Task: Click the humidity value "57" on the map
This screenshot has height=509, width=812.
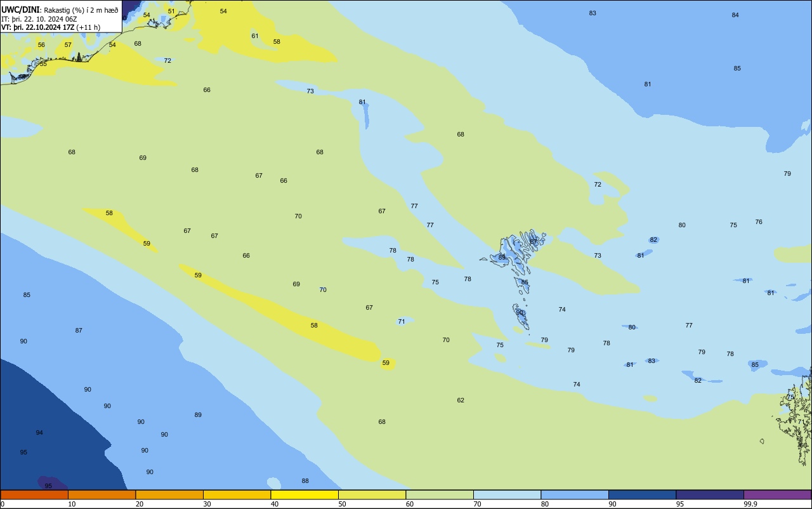Action: (68, 45)
